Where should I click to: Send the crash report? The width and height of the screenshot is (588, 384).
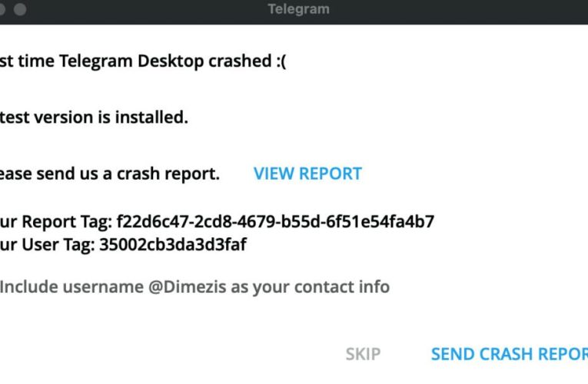click(x=509, y=354)
